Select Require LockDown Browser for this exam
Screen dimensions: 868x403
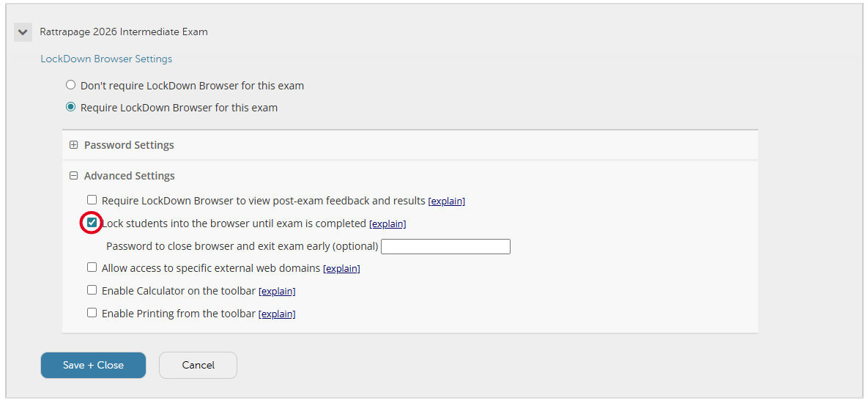coord(71,108)
